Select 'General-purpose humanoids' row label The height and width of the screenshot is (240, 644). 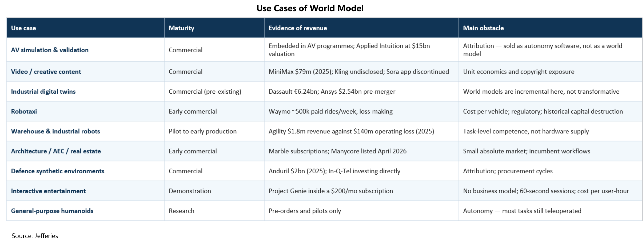coord(52,211)
